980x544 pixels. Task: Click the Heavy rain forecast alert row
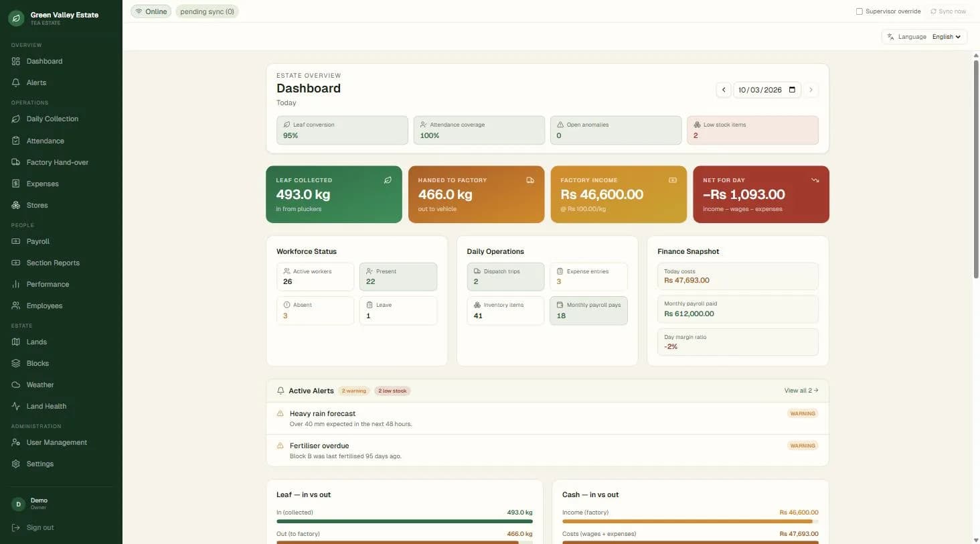(x=548, y=419)
